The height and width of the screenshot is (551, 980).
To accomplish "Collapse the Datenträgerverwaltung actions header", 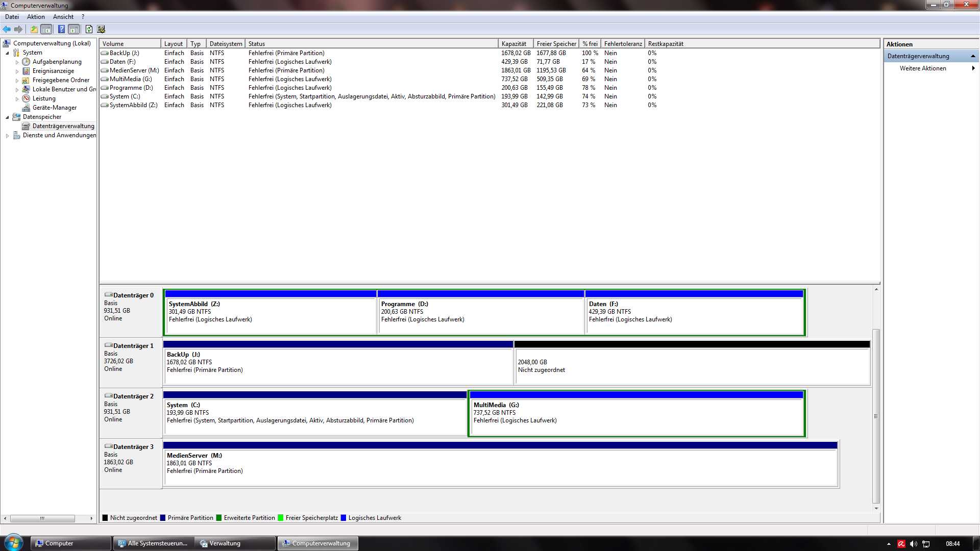I will (973, 56).
